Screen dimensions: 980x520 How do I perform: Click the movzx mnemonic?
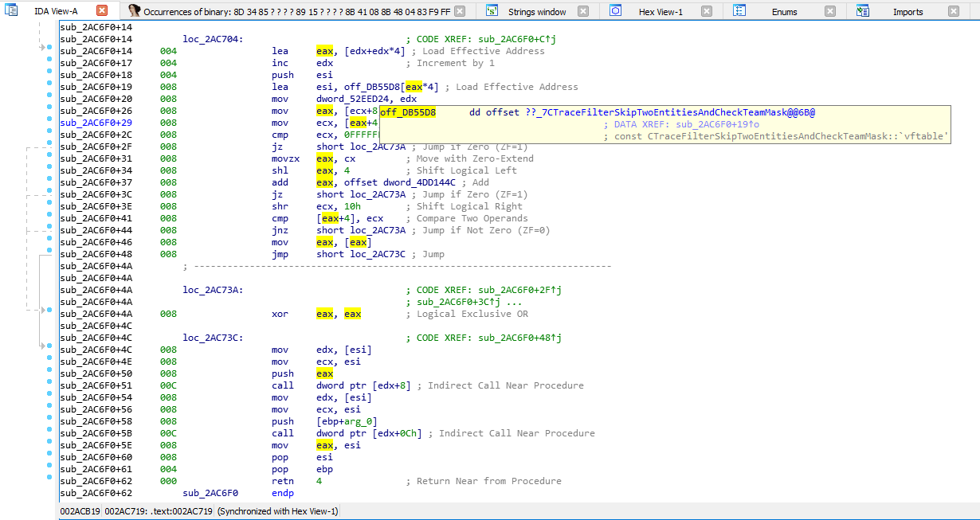285,158
